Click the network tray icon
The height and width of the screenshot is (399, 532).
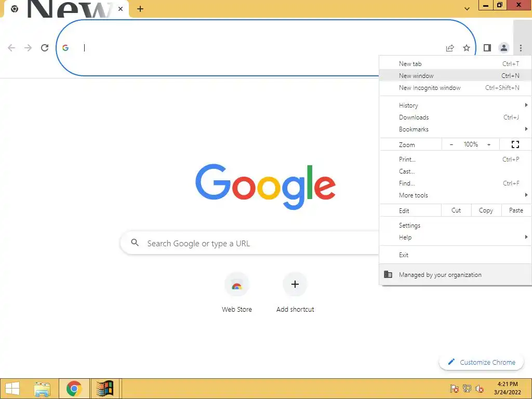click(x=467, y=389)
